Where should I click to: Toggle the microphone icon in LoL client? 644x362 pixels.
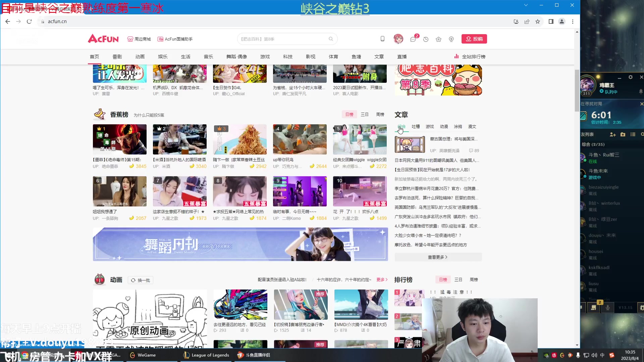(x=608, y=307)
